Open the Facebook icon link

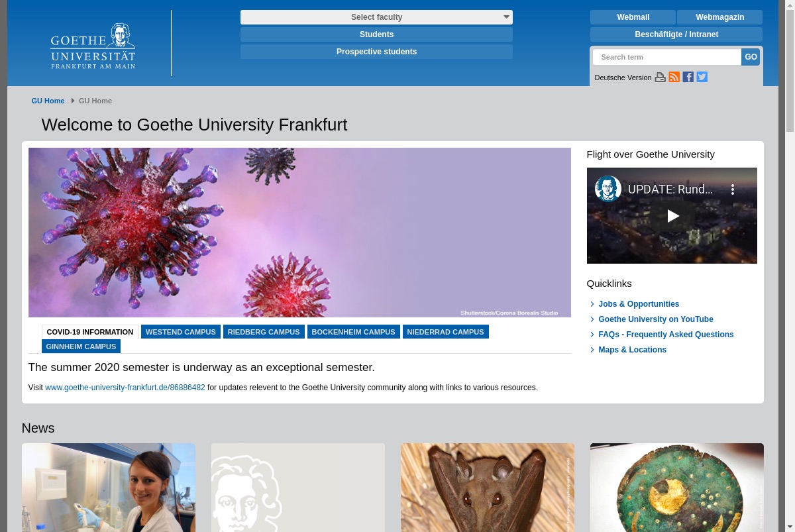point(688,77)
